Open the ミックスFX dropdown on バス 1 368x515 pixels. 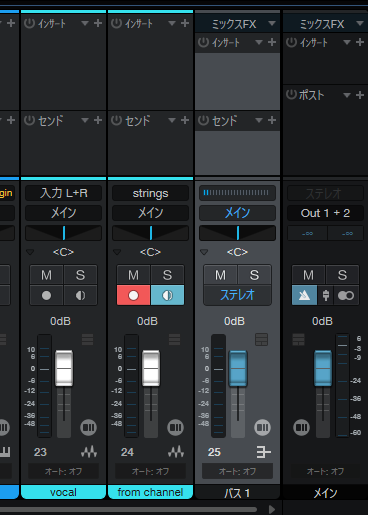coord(272,23)
